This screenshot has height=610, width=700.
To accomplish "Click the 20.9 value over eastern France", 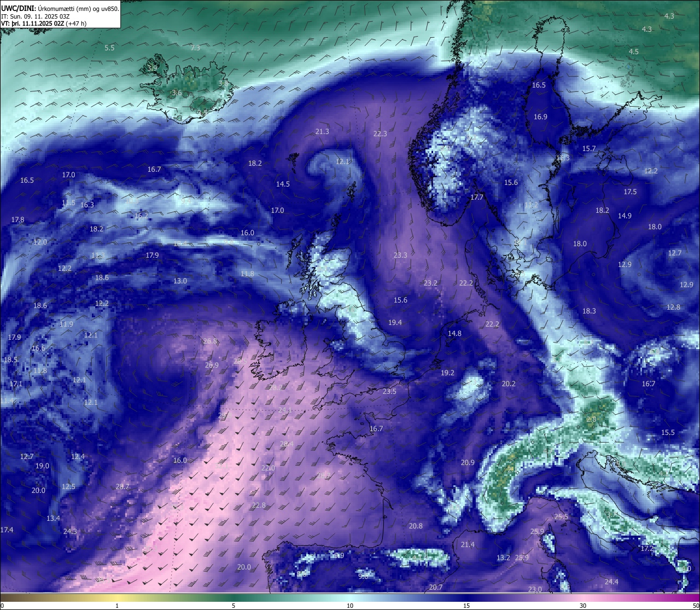I will pyautogui.click(x=468, y=463).
